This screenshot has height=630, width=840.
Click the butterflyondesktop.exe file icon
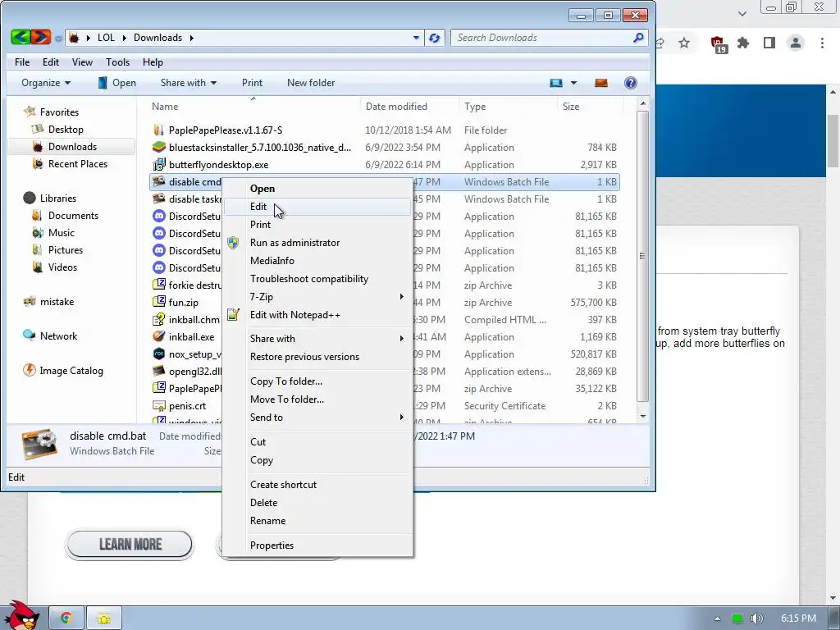159,164
